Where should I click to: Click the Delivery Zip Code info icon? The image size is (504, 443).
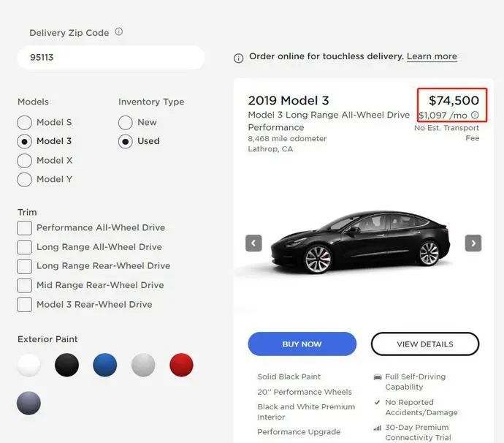point(119,32)
